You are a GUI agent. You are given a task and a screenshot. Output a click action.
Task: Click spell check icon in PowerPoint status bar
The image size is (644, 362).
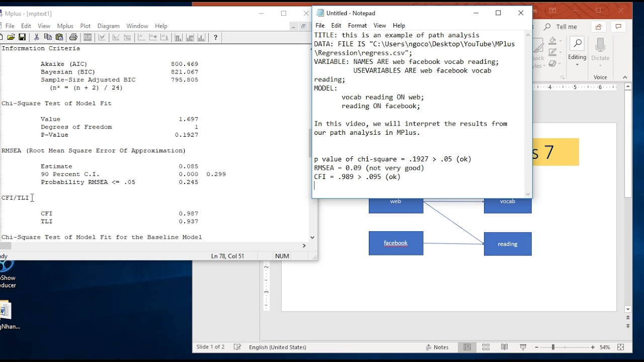pos(237,347)
